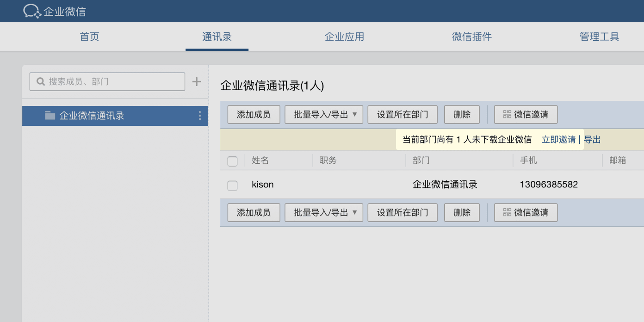
Task: Click the plus icon to add a department
Action: coord(196,81)
